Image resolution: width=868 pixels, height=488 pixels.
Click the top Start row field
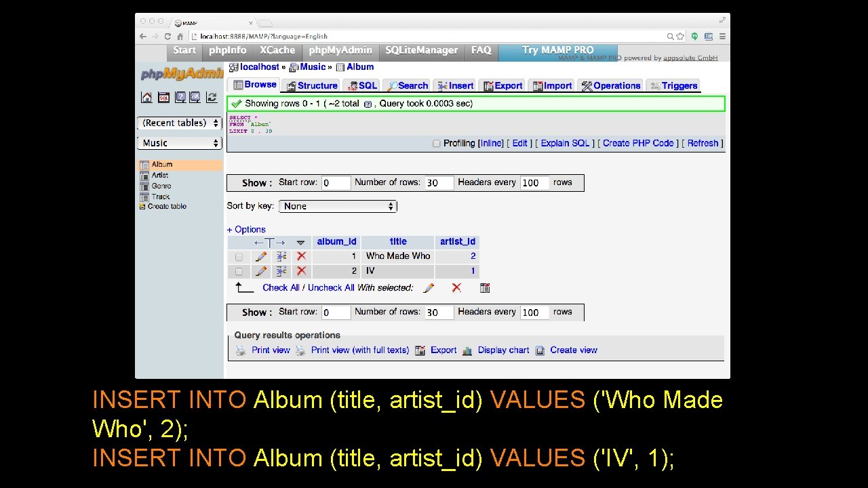click(336, 183)
